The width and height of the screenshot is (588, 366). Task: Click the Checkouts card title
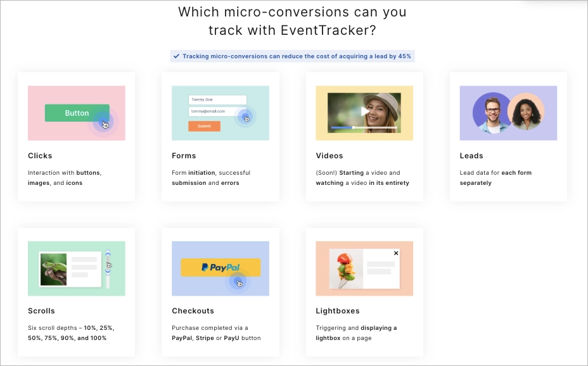point(193,311)
